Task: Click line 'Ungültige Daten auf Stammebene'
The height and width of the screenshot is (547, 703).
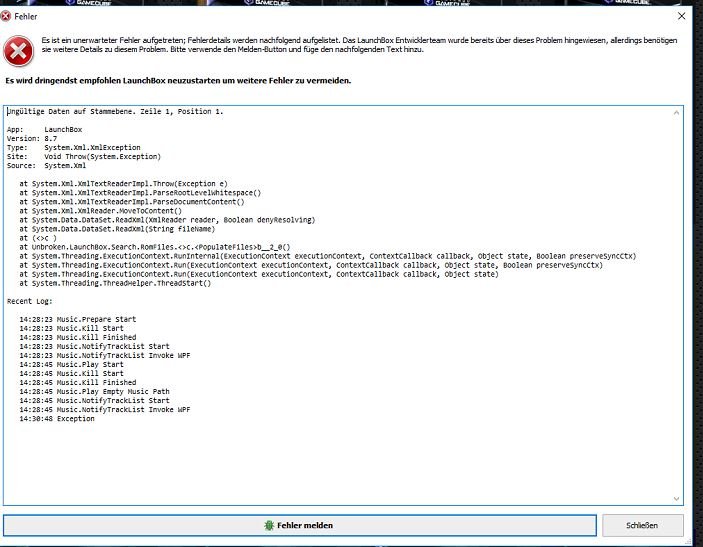Action: pos(115,111)
